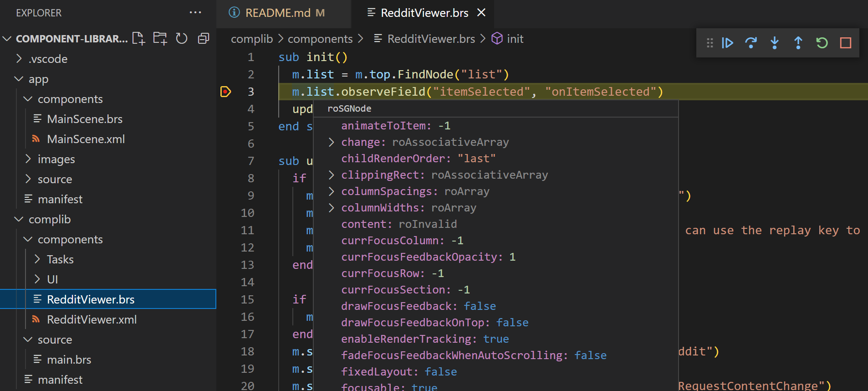This screenshot has width=868, height=391.
Task: Select the content: roInvalid row
Action: pyautogui.click(x=495, y=224)
